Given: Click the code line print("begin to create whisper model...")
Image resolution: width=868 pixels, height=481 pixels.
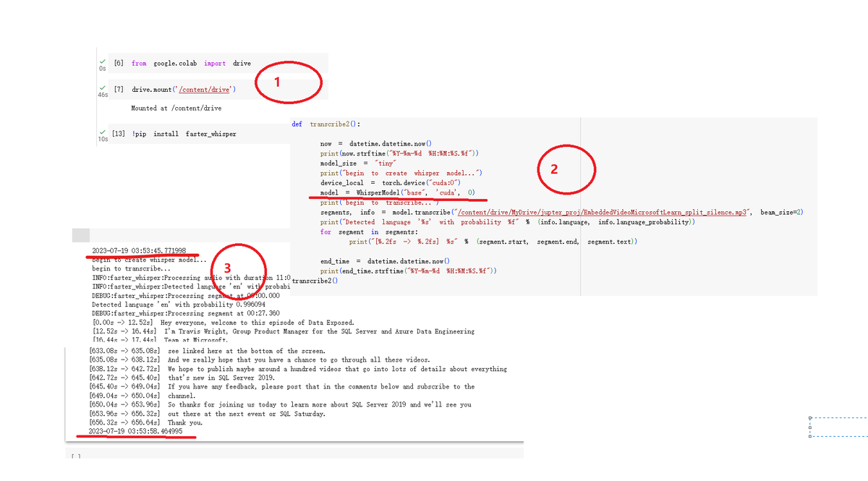Looking at the screenshot, I should pos(401,173).
